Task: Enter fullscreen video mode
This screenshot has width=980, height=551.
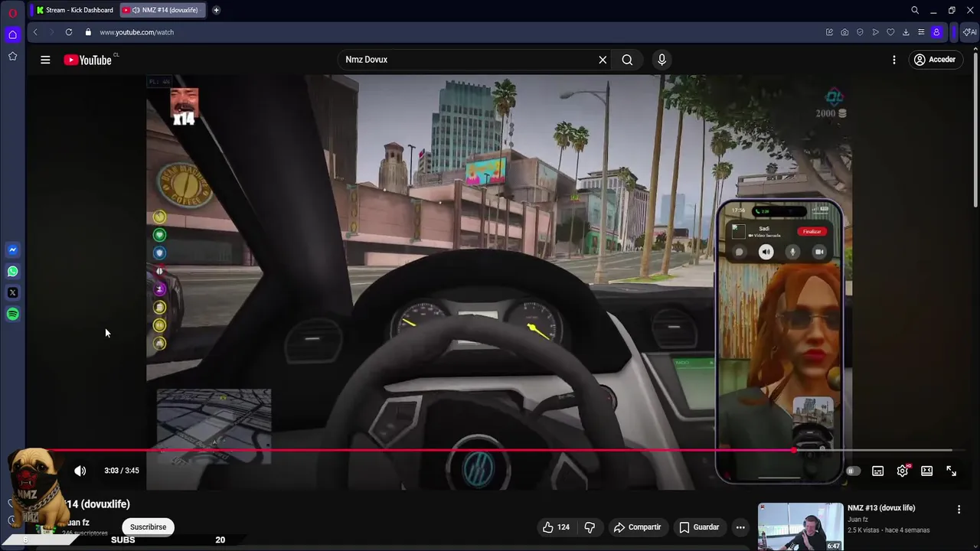Action: pos(951,471)
